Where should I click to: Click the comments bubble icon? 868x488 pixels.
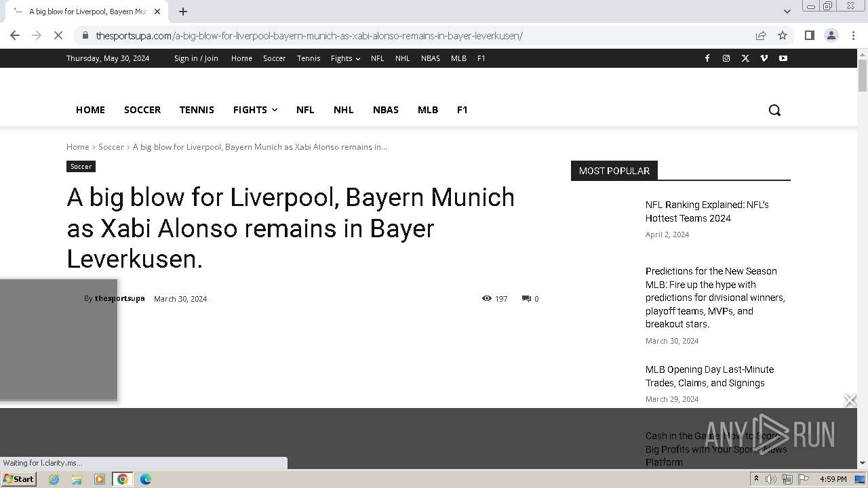coord(526,299)
